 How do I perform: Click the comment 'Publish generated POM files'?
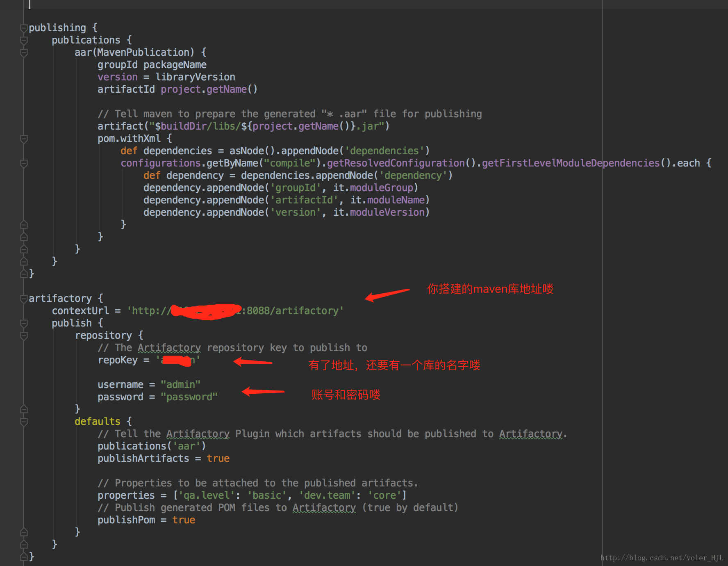pyautogui.click(x=278, y=508)
